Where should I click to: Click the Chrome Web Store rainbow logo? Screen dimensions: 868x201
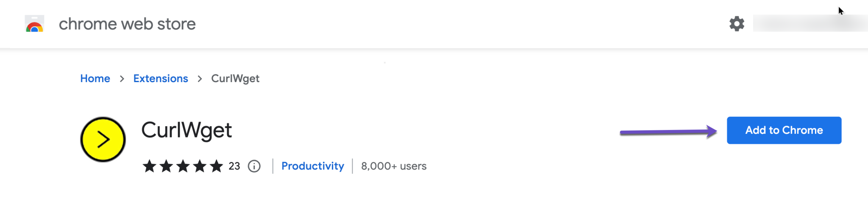click(34, 24)
